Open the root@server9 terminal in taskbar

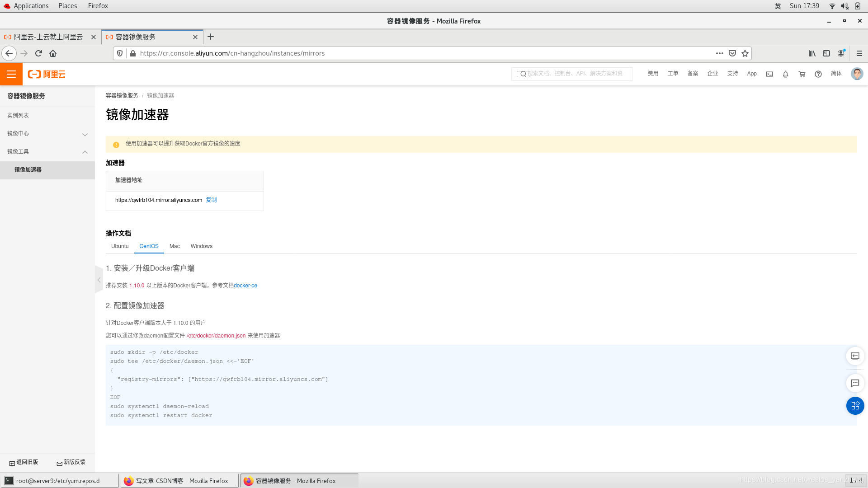point(59,481)
